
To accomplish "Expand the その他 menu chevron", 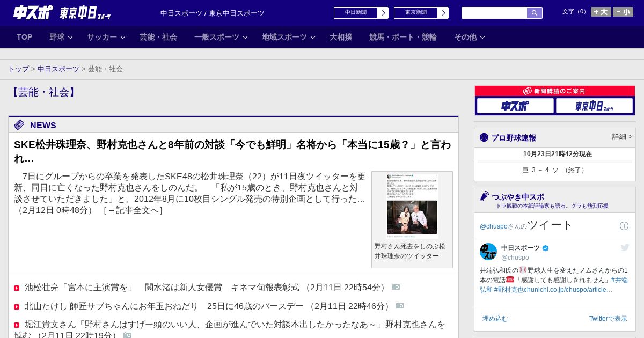I will tap(482, 38).
